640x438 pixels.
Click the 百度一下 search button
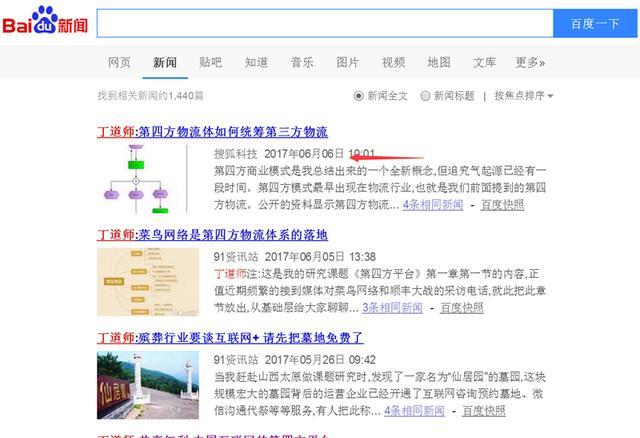coord(595,23)
